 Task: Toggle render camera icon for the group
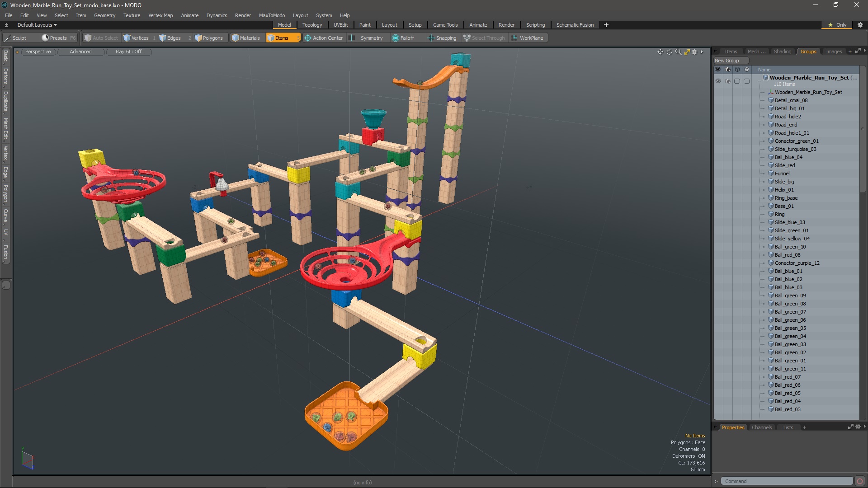click(727, 81)
